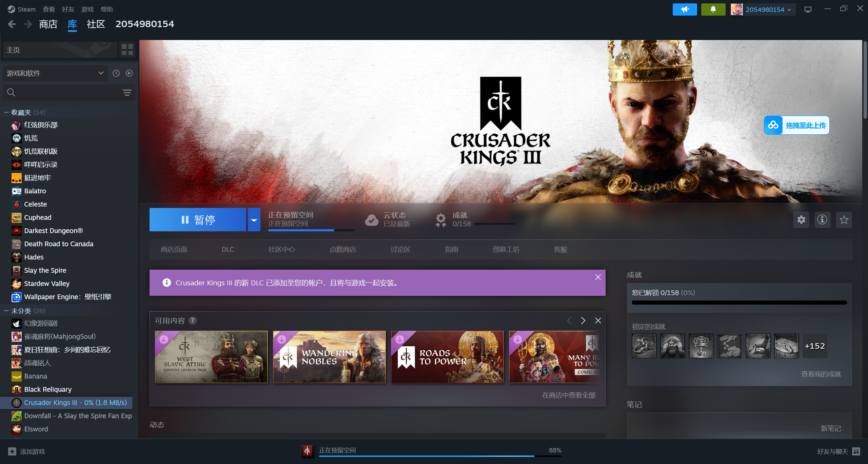
Task: Show game information icon
Action: pos(822,220)
